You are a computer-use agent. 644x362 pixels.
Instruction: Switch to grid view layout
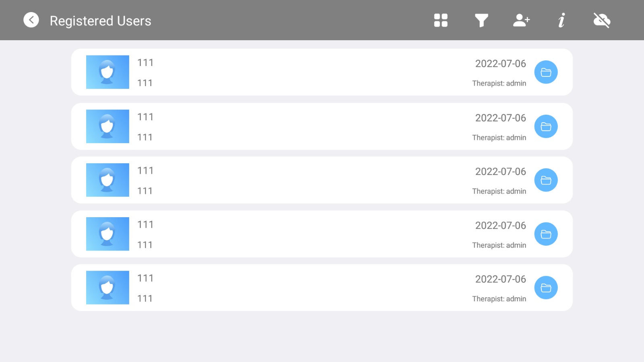(x=441, y=20)
